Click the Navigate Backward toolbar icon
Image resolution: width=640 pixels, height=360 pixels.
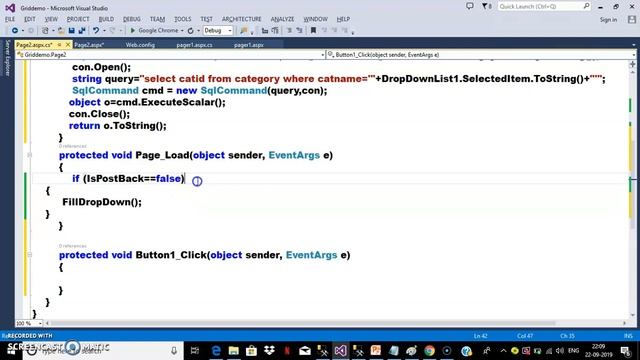[x=15, y=31]
